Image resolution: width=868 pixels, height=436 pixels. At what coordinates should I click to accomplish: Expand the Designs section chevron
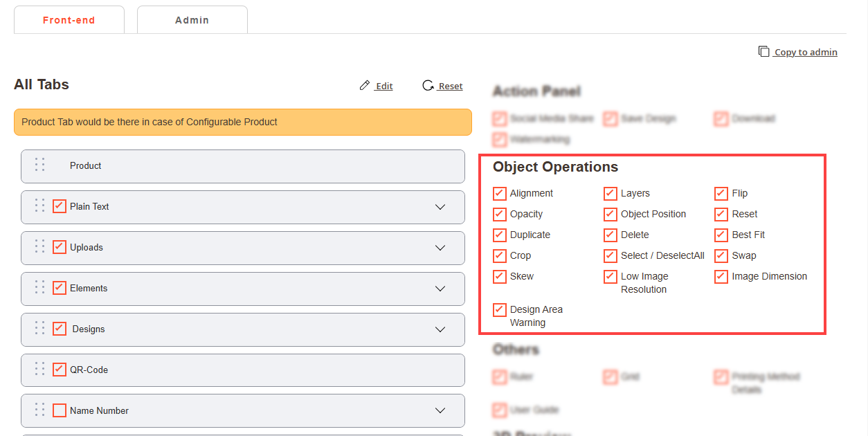click(x=440, y=329)
